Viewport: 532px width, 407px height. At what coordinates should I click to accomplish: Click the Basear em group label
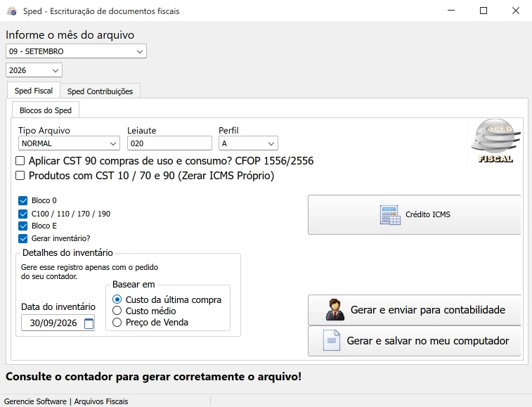pyautogui.click(x=134, y=285)
